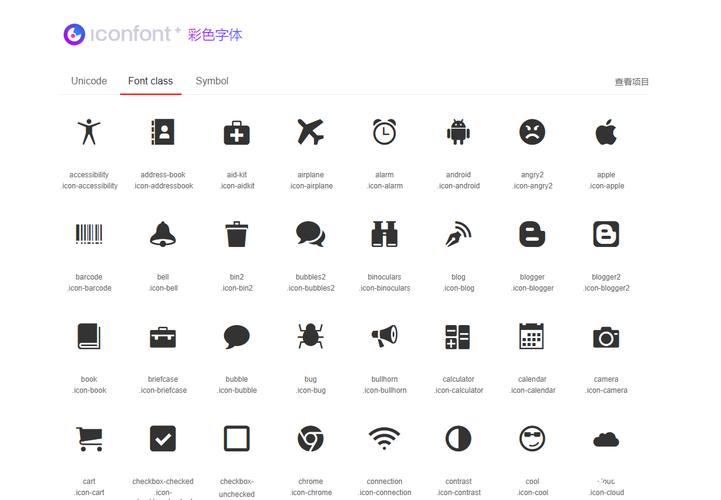Select the blogger2 square icon
The height and width of the screenshot is (500, 721).
coord(606,234)
